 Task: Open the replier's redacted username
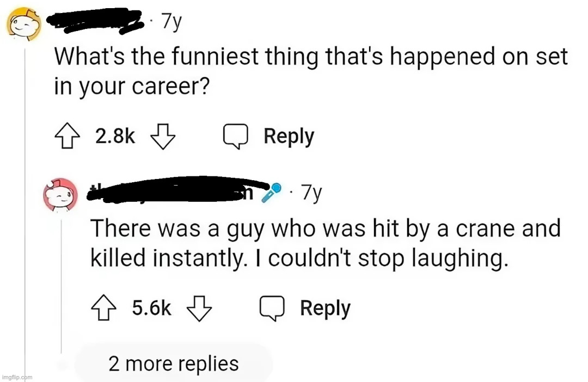(x=174, y=190)
